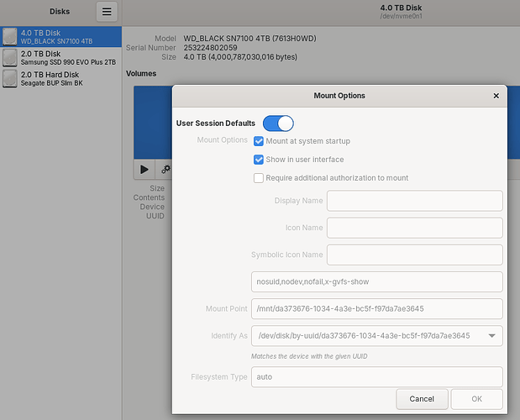
Task: Uncheck Mount at system startup
Action: click(259, 141)
